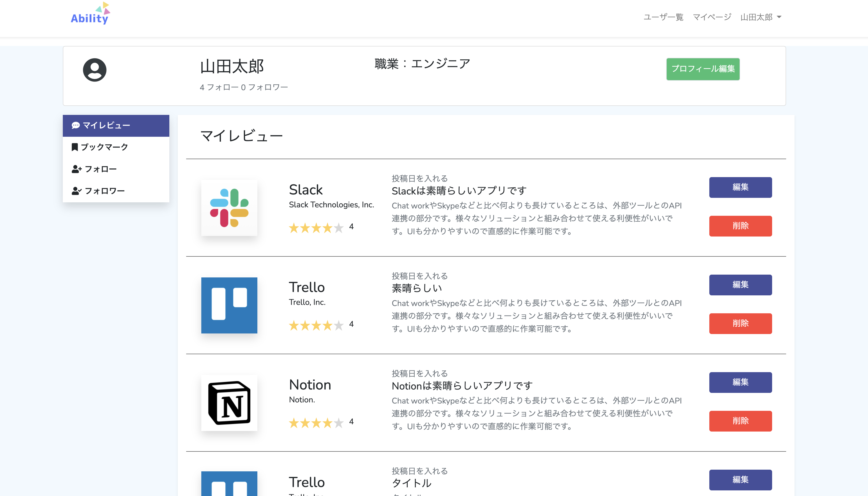Open the 4 フォロー 0 フォロワー link
Image resolution: width=868 pixels, height=496 pixels.
click(x=244, y=87)
